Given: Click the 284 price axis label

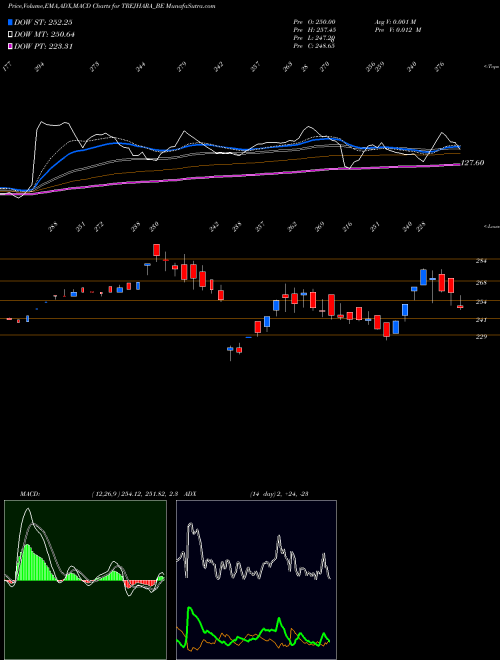Looking at the screenshot, I should (481, 261).
